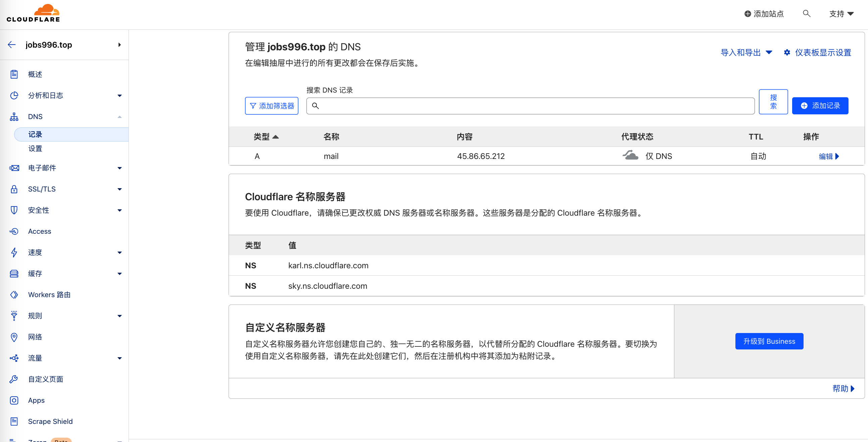Expand the 流量 submenu arrow
The width and height of the screenshot is (868, 442).
119,358
